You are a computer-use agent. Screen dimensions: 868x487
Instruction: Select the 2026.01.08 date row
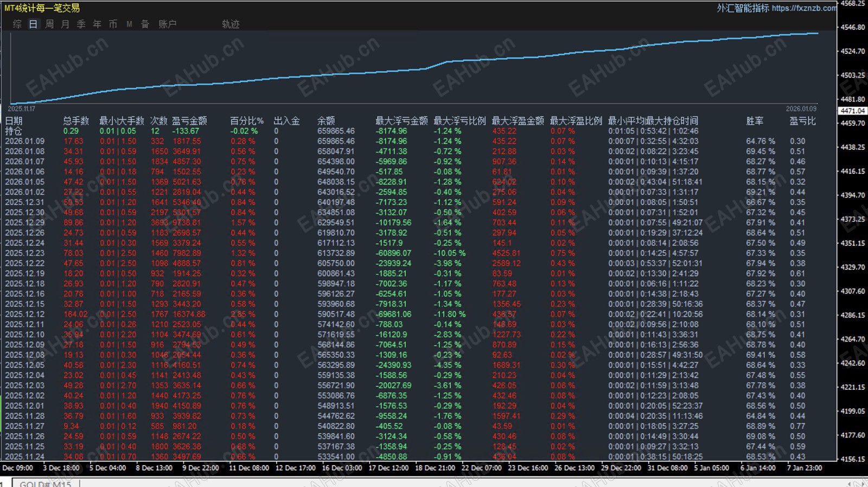(25, 151)
